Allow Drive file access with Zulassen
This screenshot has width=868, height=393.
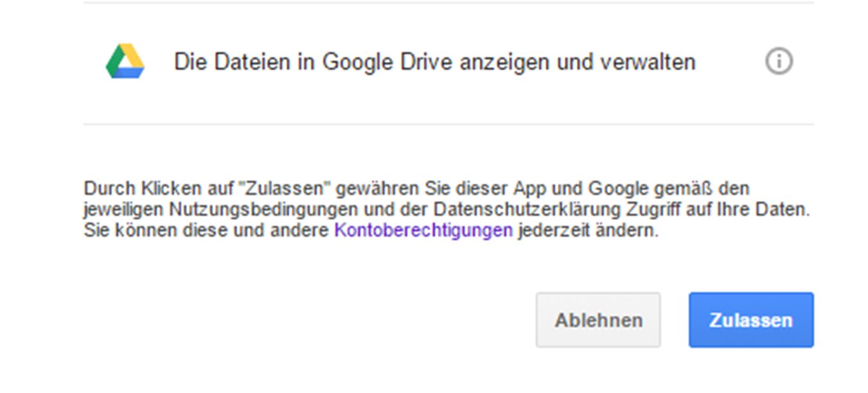pyautogui.click(x=750, y=319)
